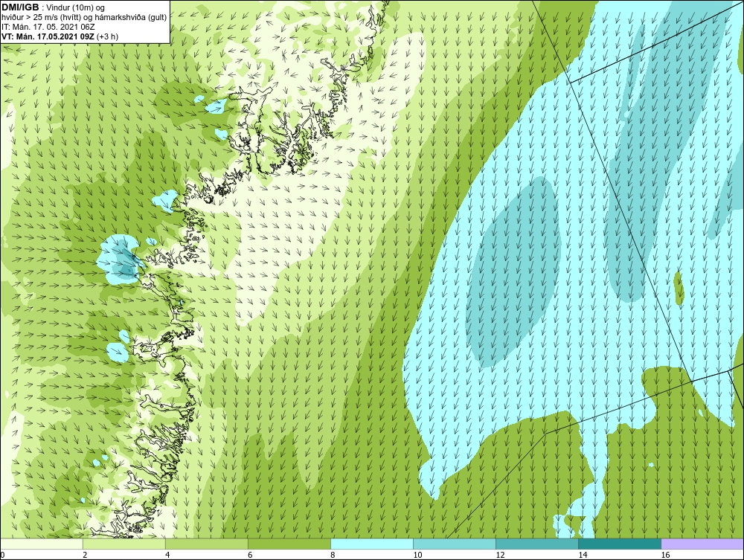Click the 6–8 m/s darker green legend swatch
744x560 pixels.
[x=289, y=544]
